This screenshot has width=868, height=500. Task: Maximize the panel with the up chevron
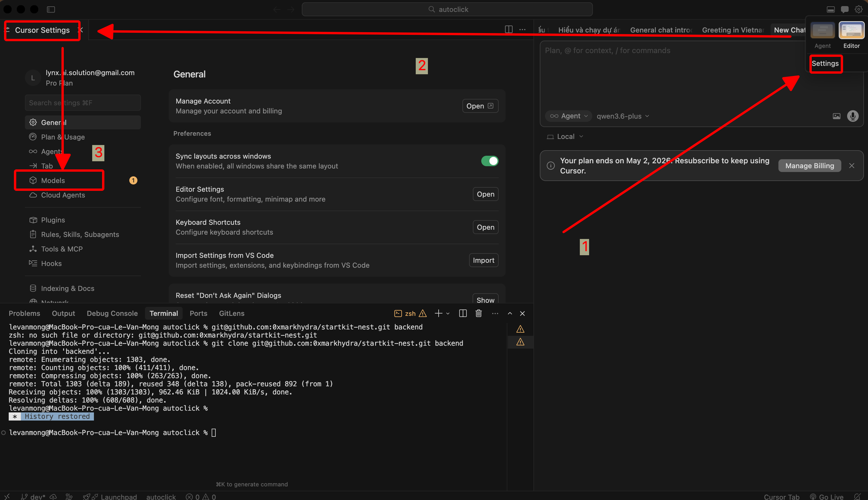click(x=510, y=313)
